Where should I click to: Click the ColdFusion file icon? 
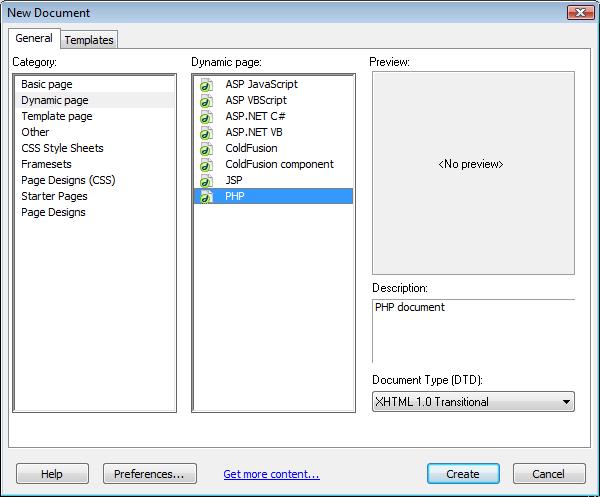206,149
